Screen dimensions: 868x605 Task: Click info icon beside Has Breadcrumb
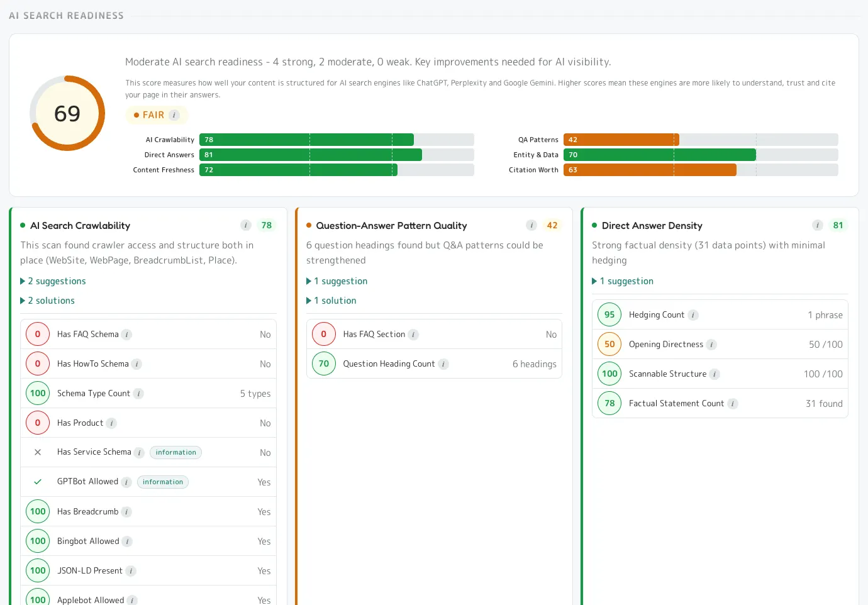126,512
